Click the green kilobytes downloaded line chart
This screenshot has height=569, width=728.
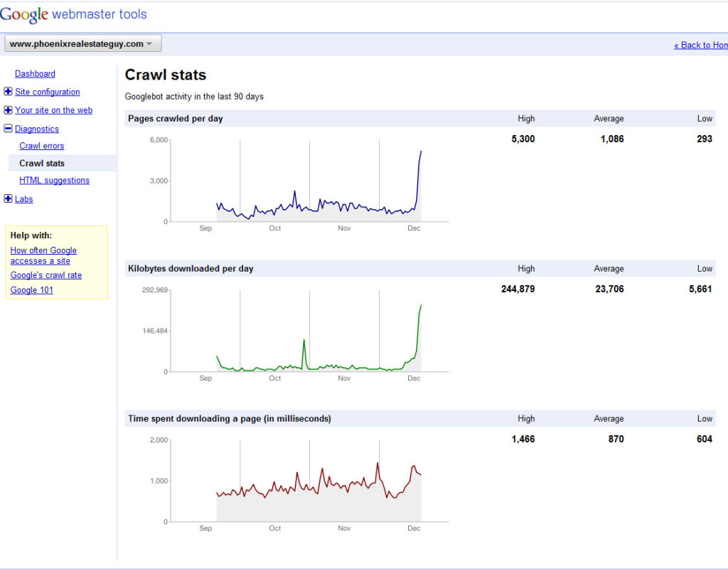(310, 331)
